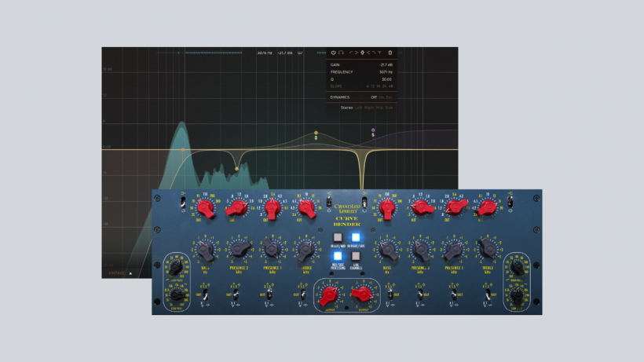Click left channel PRESENCE 1 gain knob

pyautogui.click(x=272, y=250)
